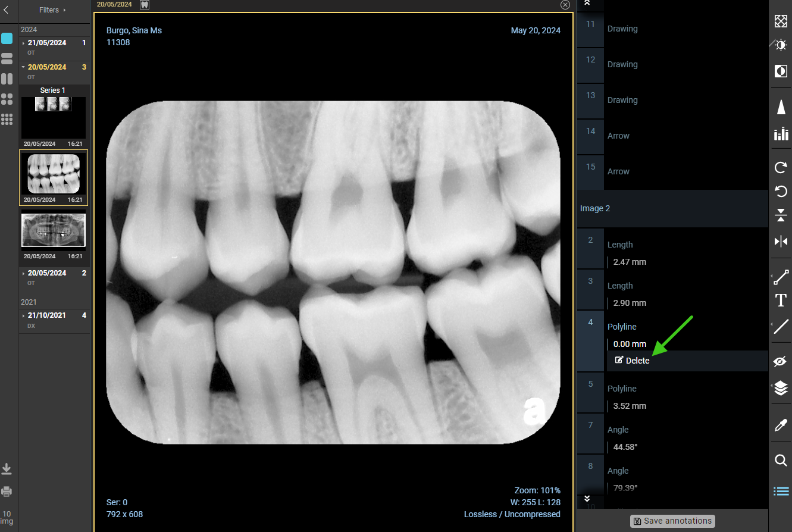The image size is (792, 532).
Task: Click the Save annotations button
Action: tap(672, 521)
